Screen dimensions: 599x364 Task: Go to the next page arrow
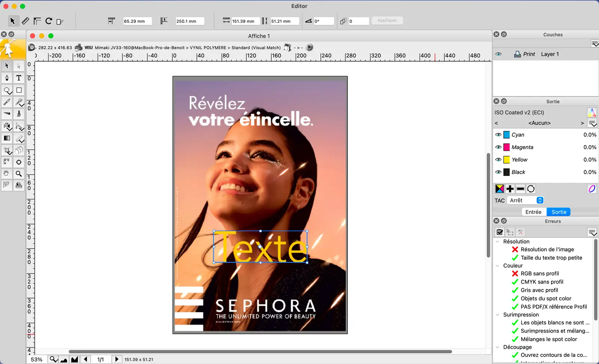(x=116, y=360)
